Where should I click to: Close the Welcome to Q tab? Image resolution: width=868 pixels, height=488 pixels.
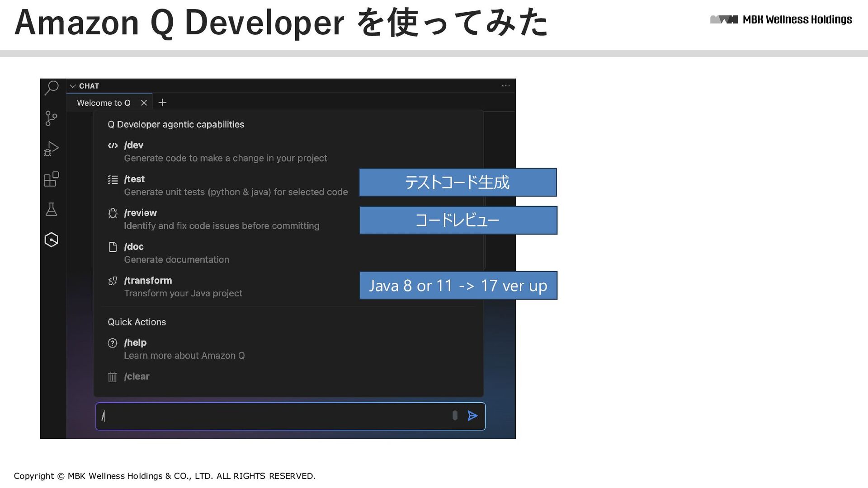click(x=144, y=103)
